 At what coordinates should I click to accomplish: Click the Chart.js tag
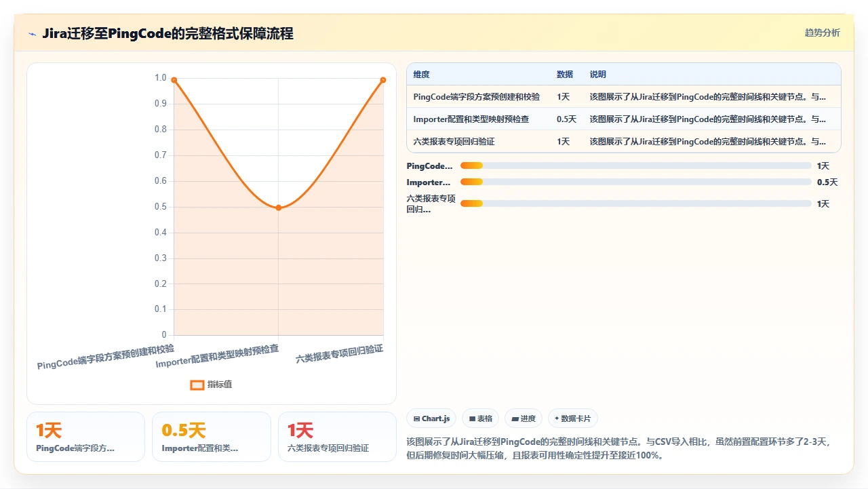(431, 418)
